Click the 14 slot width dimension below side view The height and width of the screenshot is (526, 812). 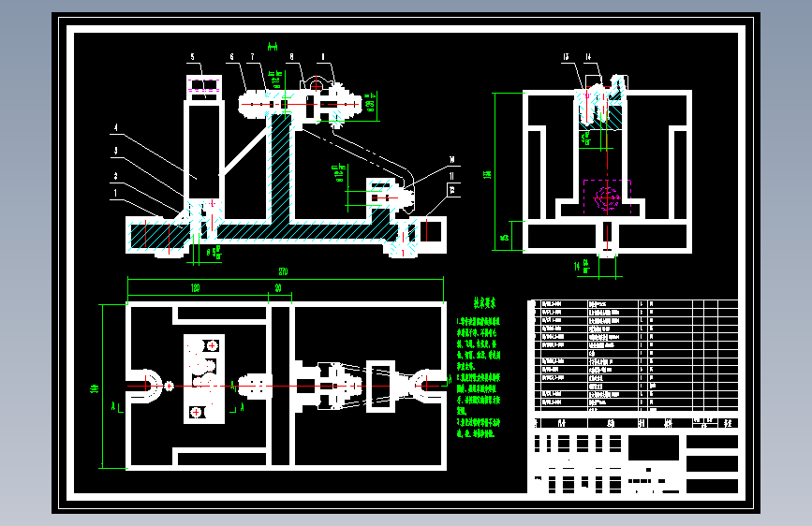click(582, 266)
